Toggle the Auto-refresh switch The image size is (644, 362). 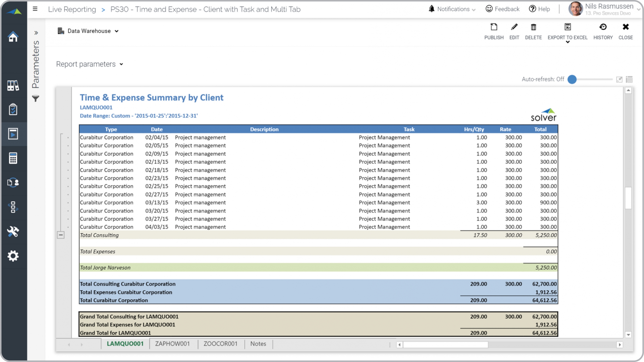coord(572,79)
